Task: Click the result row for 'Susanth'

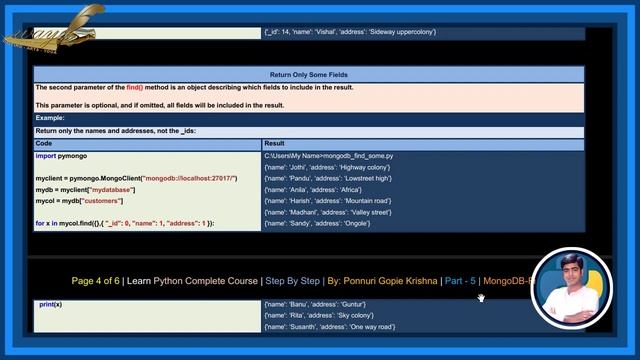Action: (x=330, y=327)
